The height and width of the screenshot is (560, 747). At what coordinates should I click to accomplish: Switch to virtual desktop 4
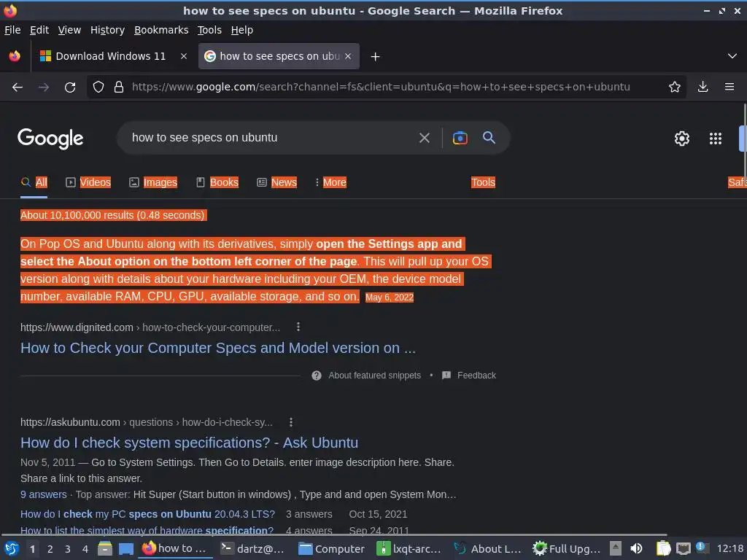(85, 549)
